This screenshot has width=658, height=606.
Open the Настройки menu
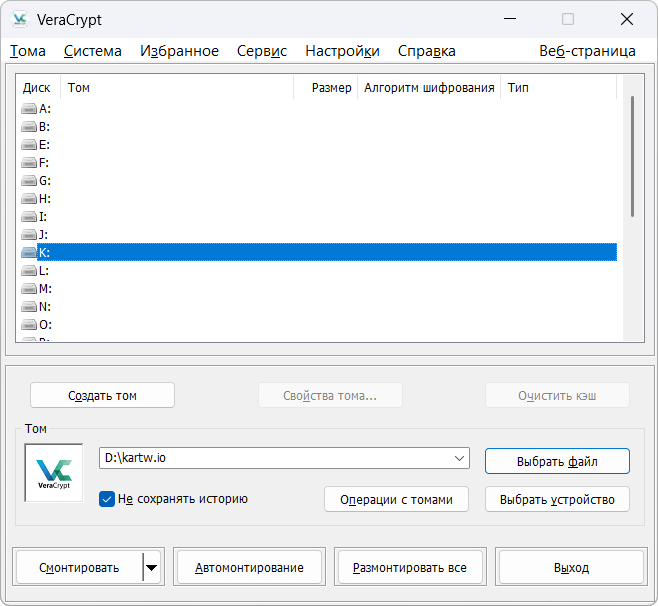(342, 51)
